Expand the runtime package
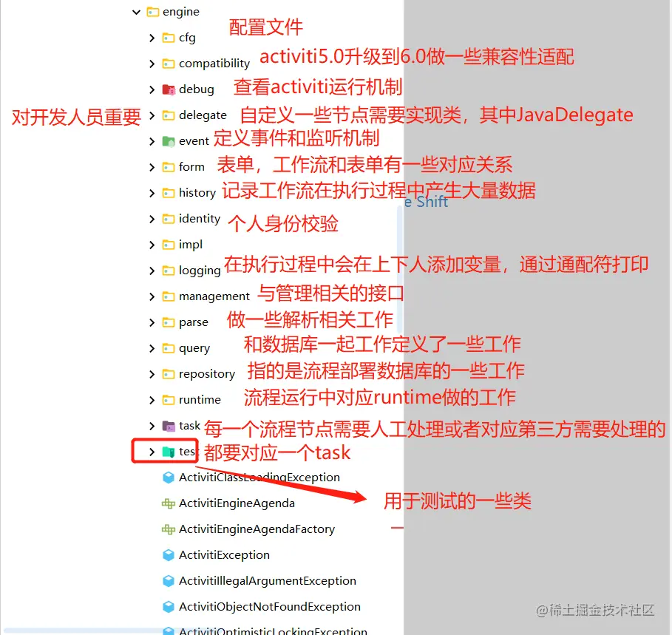This screenshot has width=672, height=635. pyautogui.click(x=150, y=399)
